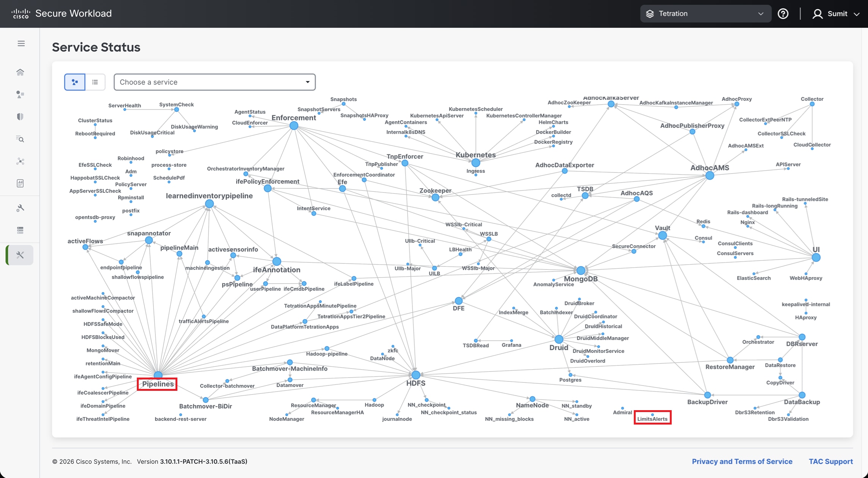Click the Pipelines node label
The width and height of the screenshot is (868, 478).
coord(157,384)
